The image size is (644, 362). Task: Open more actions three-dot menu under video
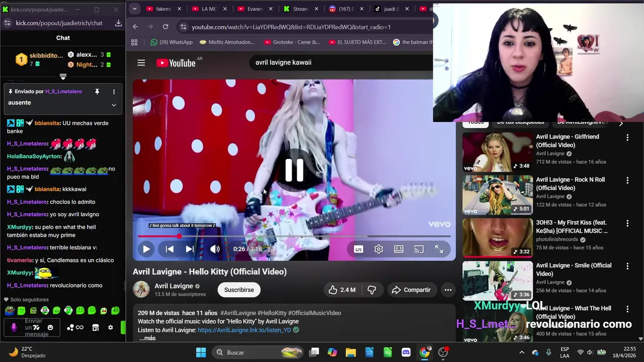point(448,290)
